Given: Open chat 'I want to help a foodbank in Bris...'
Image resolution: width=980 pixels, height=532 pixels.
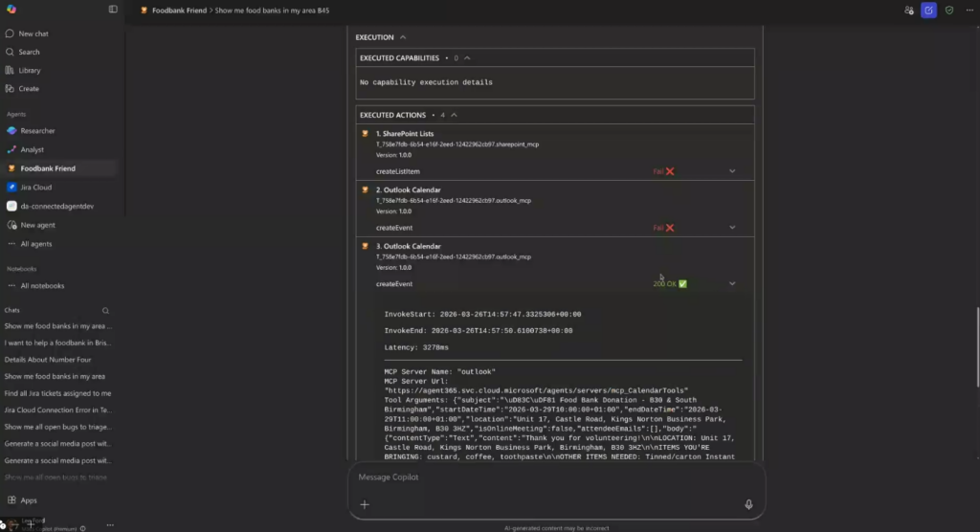Looking at the screenshot, I should [x=57, y=343].
